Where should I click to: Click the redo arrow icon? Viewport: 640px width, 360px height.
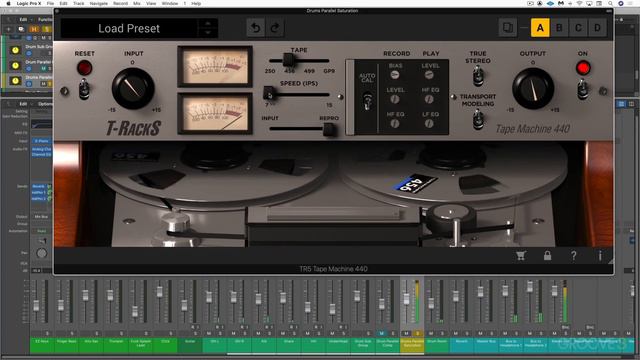(x=275, y=28)
